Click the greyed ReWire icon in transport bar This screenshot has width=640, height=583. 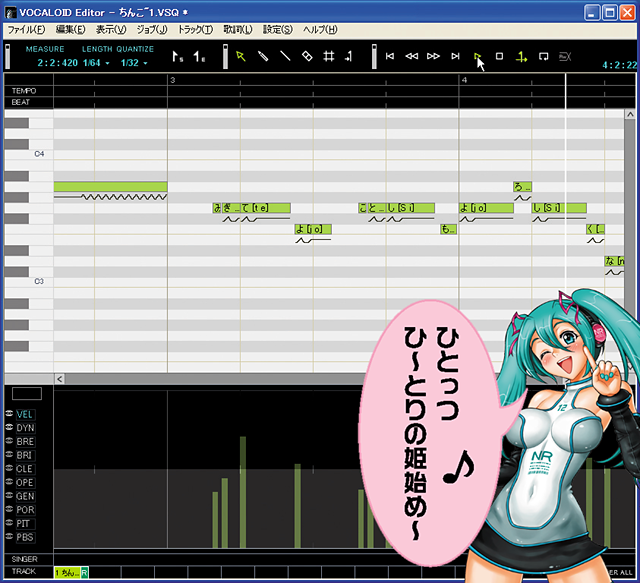point(565,57)
